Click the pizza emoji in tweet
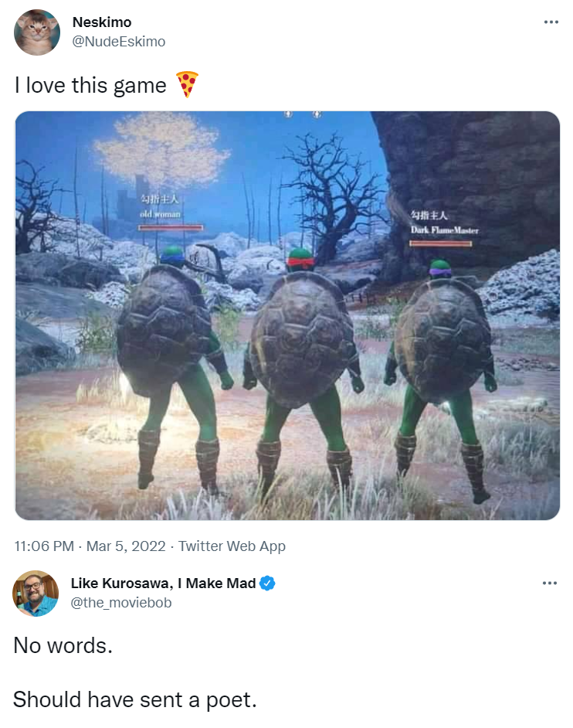The width and height of the screenshot is (573, 728). tap(187, 84)
